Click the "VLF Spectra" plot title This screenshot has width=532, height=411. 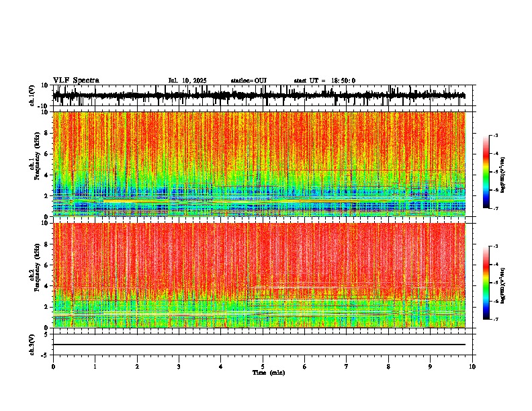pyautogui.click(x=76, y=81)
